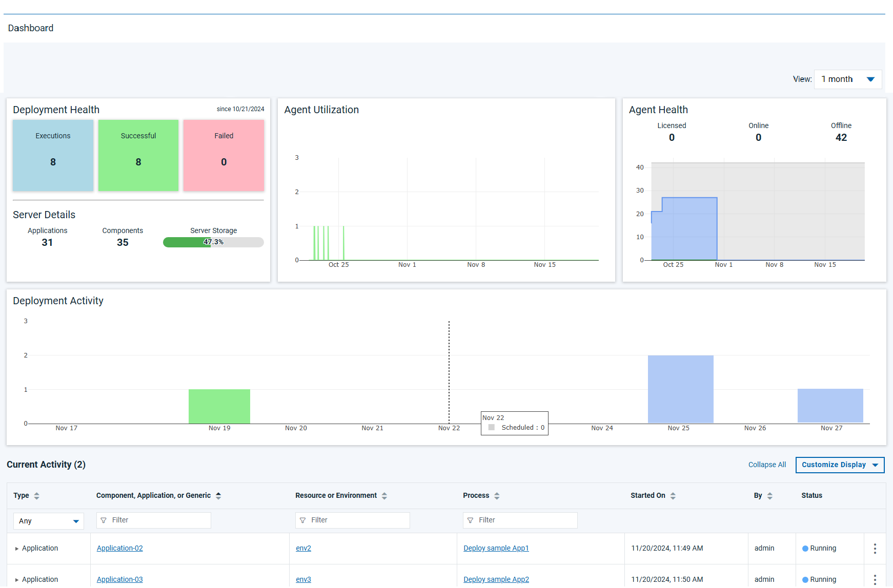Screen dimensions: 893x588
Task: Click the Failed executions tile
Action: pos(224,156)
